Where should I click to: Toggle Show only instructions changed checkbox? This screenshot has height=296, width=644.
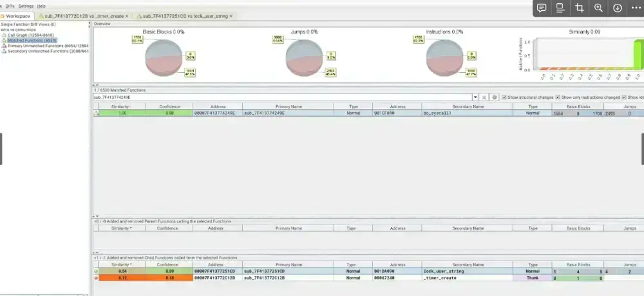[558, 97]
